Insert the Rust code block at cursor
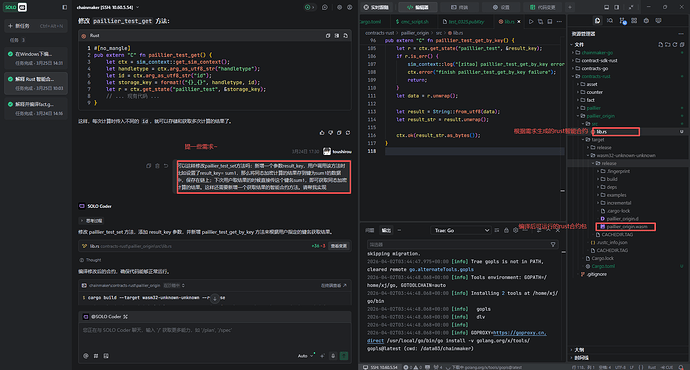 pos(337,36)
